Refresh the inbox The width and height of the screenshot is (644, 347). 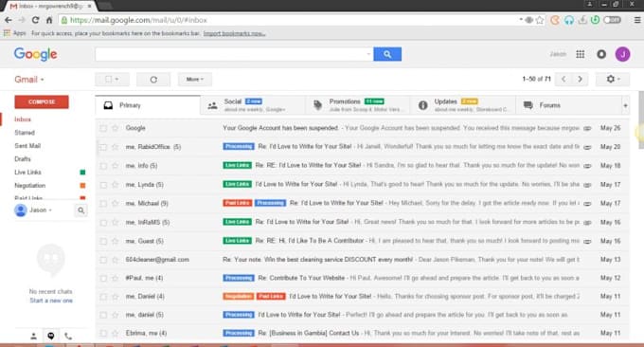pos(153,80)
